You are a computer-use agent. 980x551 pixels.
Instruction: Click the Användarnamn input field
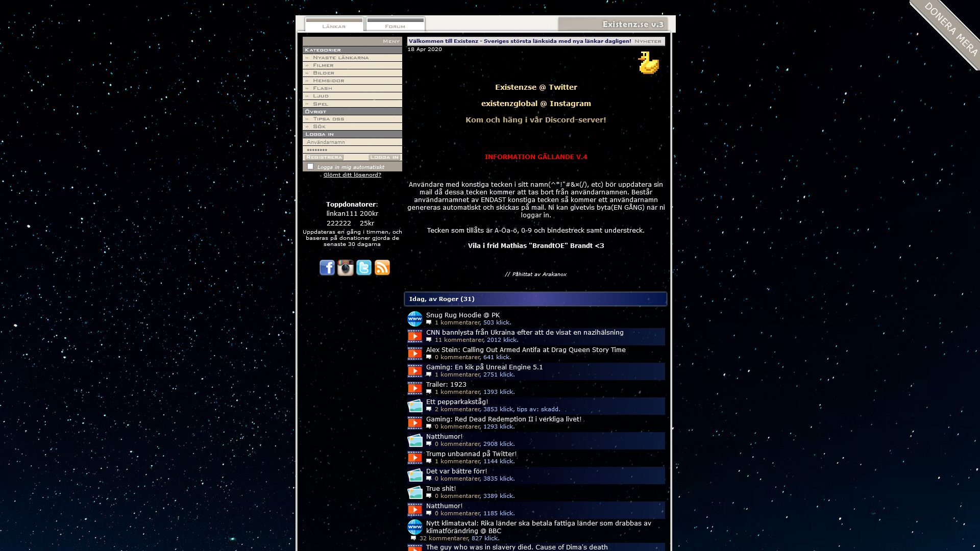point(352,142)
